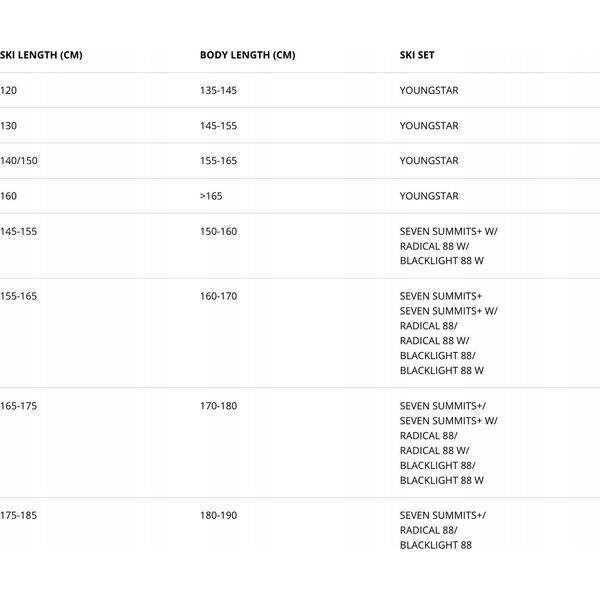The image size is (600, 600).
Task: Click the 160-170 body length cell
Action: [218, 296]
